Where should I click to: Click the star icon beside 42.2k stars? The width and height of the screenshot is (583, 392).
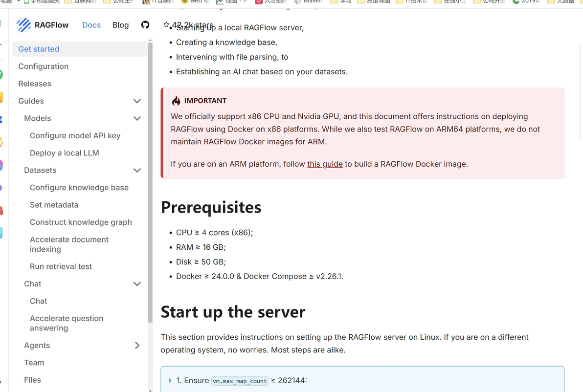tap(166, 24)
